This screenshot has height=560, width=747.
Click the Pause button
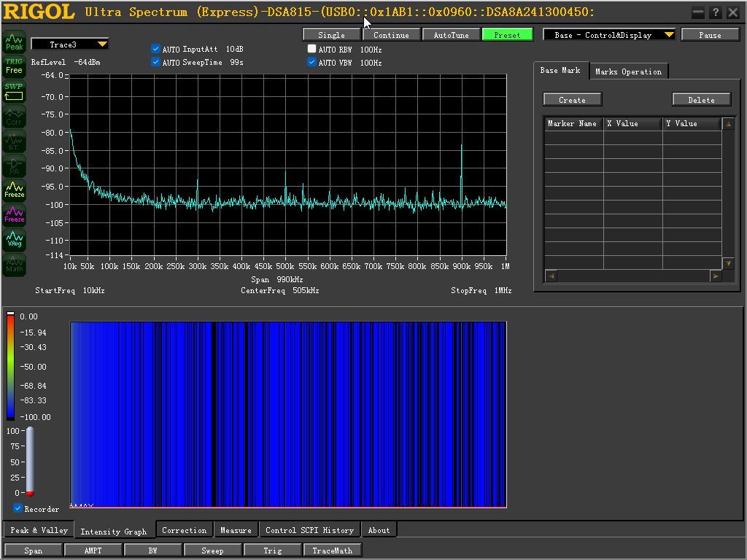click(x=710, y=35)
